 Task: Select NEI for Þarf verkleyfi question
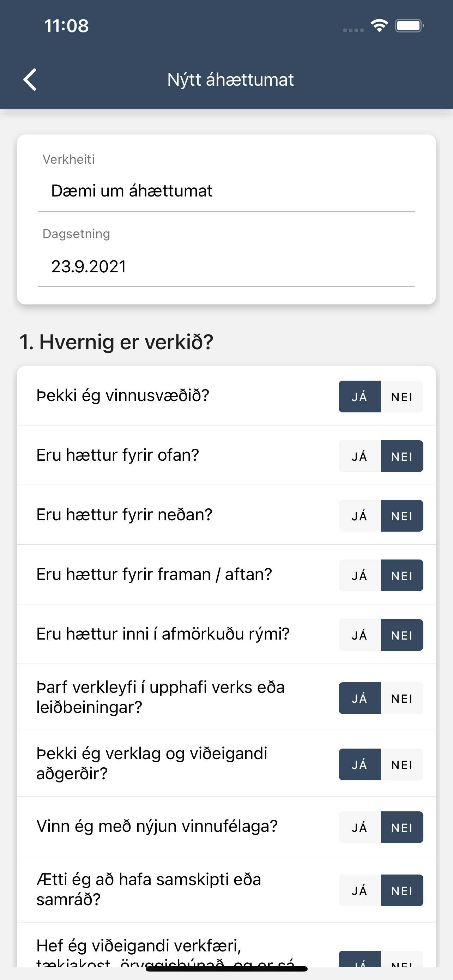pyautogui.click(x=402, y=698)
